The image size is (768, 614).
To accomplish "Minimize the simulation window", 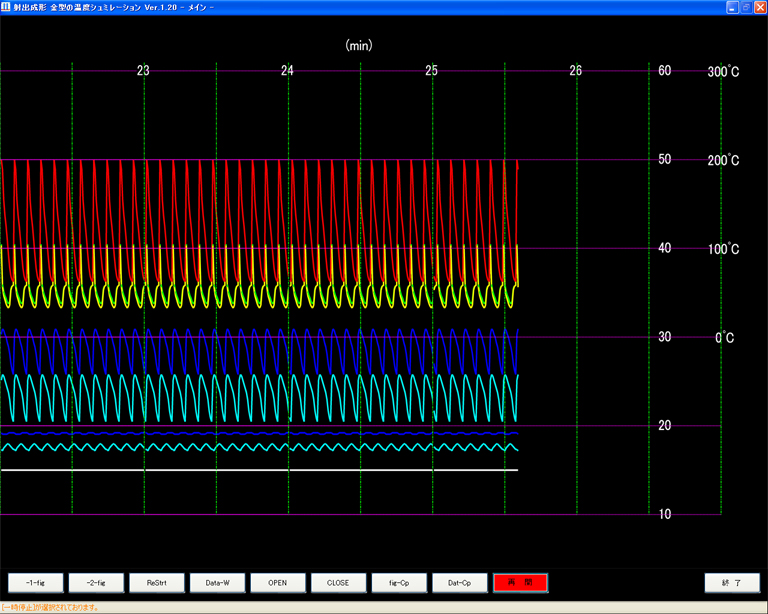I will click(x=732, y=7).
